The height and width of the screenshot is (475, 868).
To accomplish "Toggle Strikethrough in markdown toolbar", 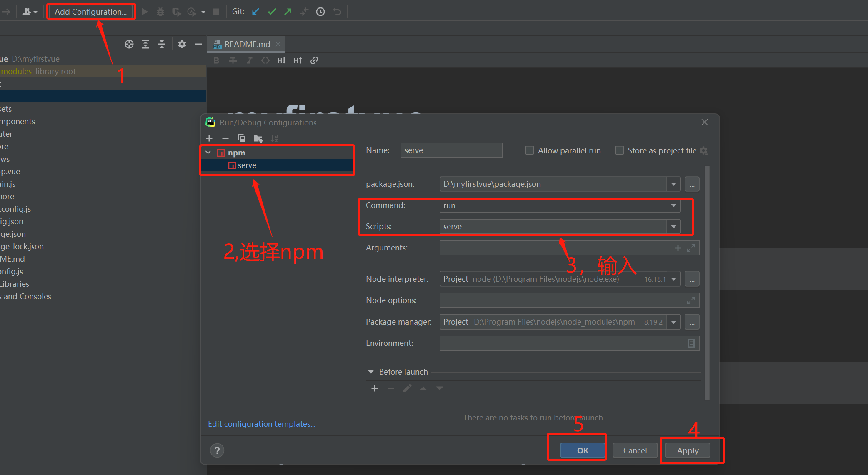I will pos(233,60).
